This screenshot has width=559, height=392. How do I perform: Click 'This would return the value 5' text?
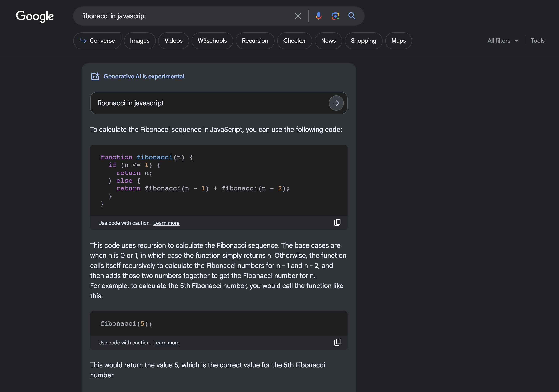208,370
